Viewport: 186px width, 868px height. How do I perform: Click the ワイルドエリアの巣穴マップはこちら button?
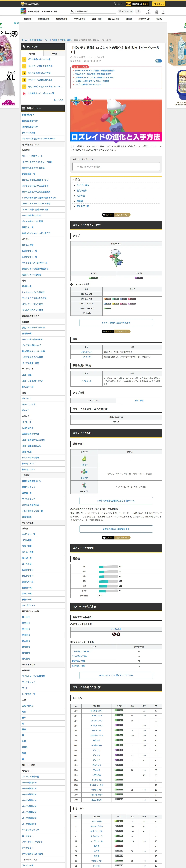coord(116,675)
